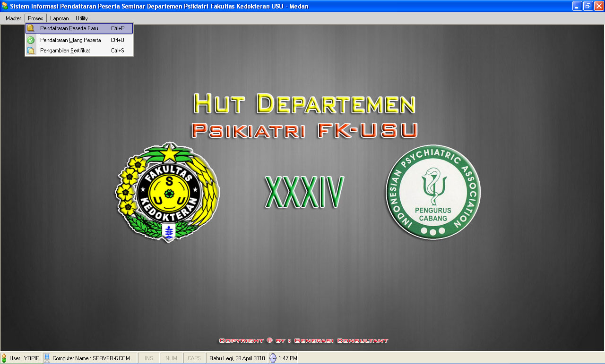Click the clock icon next to the time
Image resolution: width=605 pixels, height=364 pixels.
[273, 358]
